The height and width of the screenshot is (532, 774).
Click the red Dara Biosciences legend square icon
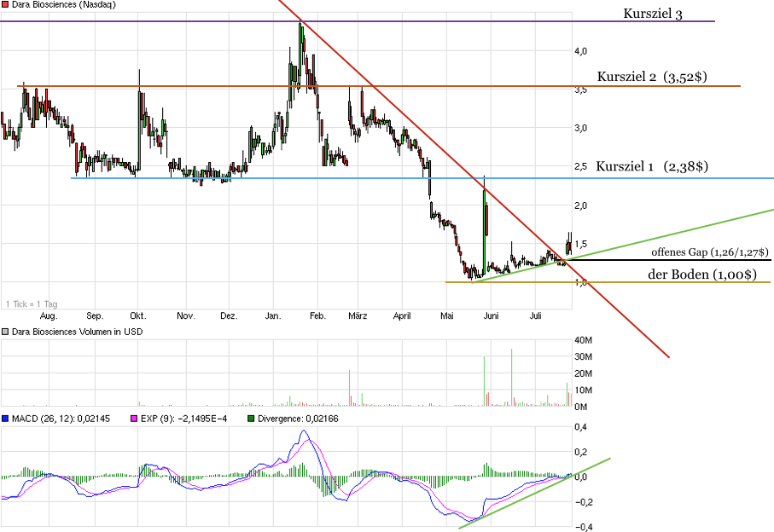tap(6, 4)
